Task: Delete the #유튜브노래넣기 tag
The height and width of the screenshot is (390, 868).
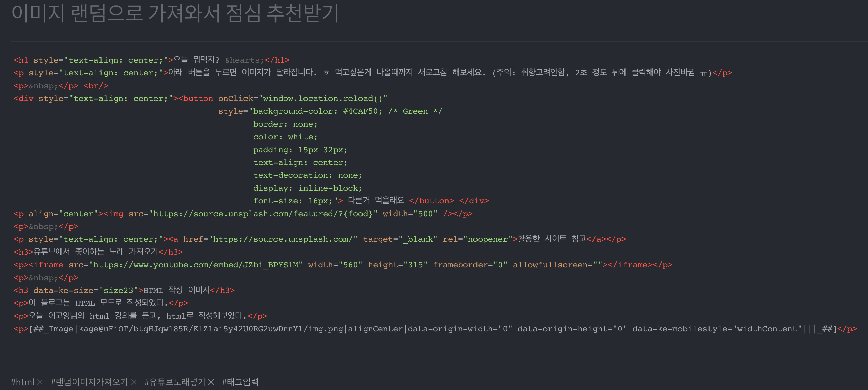Action: click(x=211, y=382)
